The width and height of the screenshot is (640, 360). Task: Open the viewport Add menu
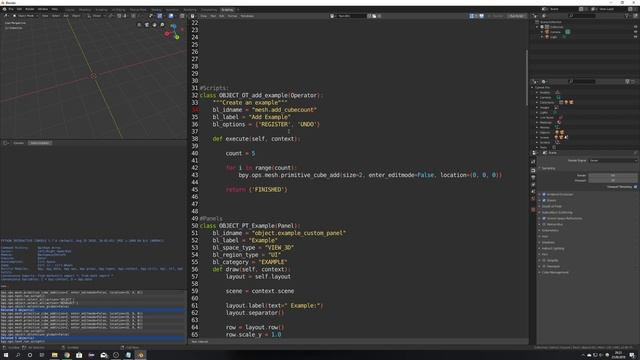click(66, 16)
